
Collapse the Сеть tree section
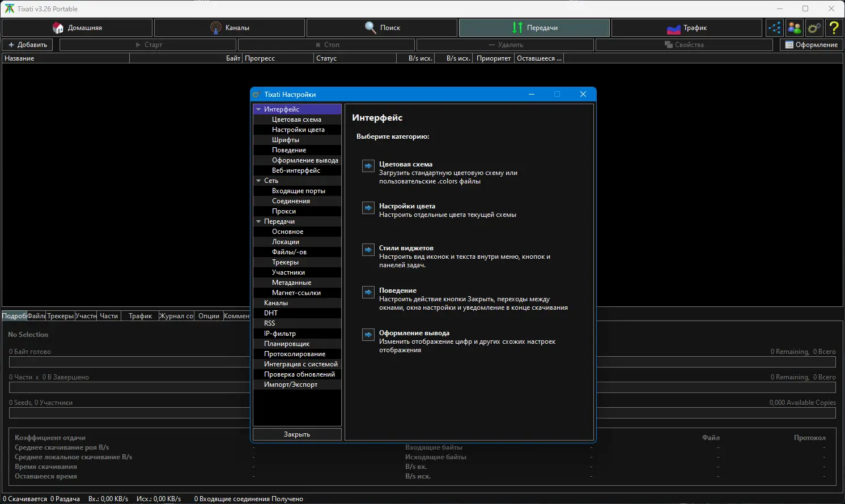258,181
